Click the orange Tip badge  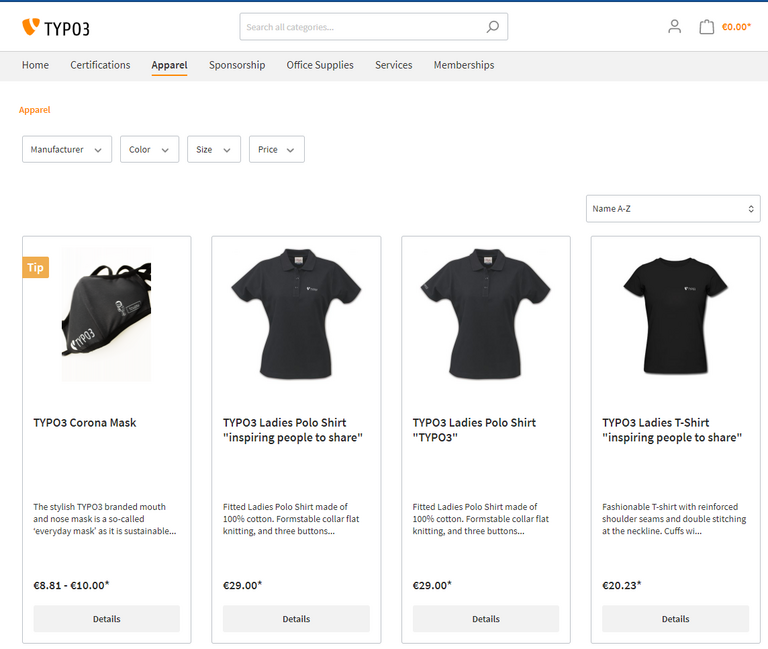36,267
